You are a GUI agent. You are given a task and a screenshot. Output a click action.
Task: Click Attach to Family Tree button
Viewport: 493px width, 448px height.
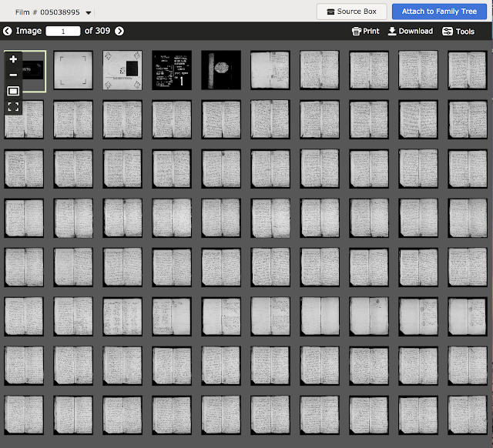pyautogui.click(x=439, y=12)
